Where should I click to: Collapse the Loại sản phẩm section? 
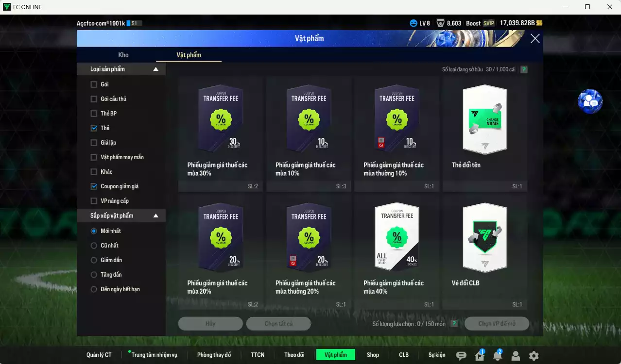click(156, 69)
